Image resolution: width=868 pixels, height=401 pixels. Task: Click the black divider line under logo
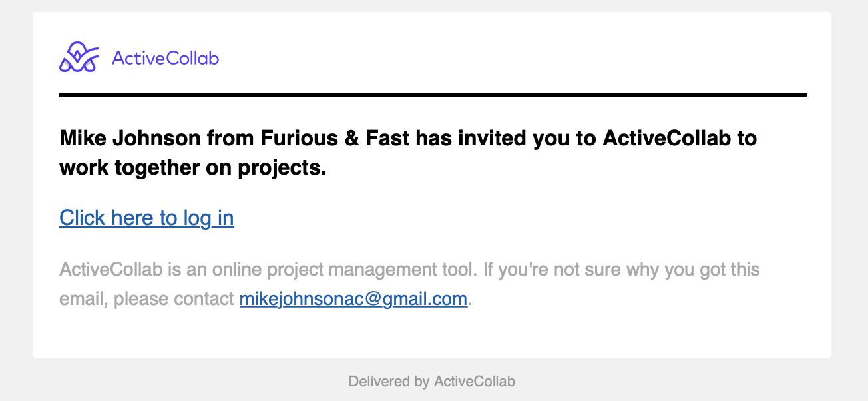(433, 95)
